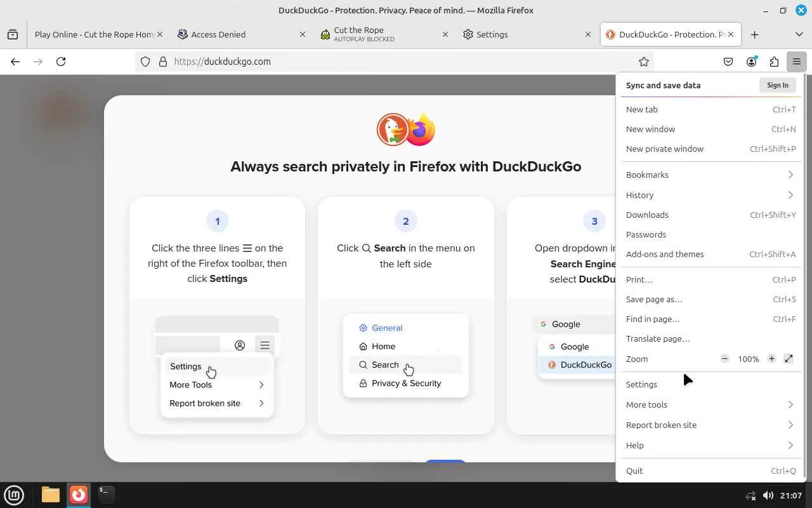This screenshot has height=508, width=812.
Task: Open the Save to Pocket icon
Action: pos(728,62)
